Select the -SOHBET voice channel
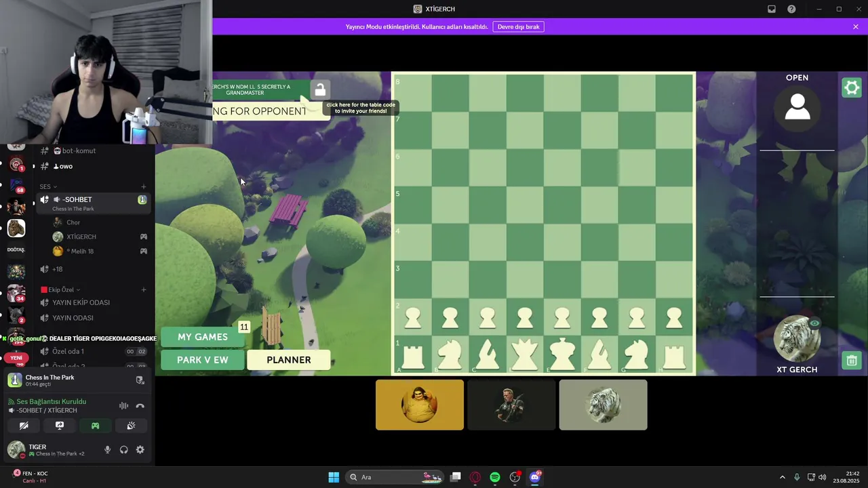Image resolution: width=868 pixels, height=488 pixels. coord(93,203)
